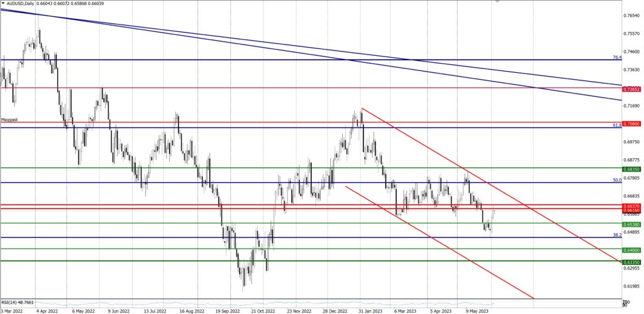Viewport: 644px width, 314px height.
Task: Click the 3 Mar 2022 date label
Action: point(13,310)
